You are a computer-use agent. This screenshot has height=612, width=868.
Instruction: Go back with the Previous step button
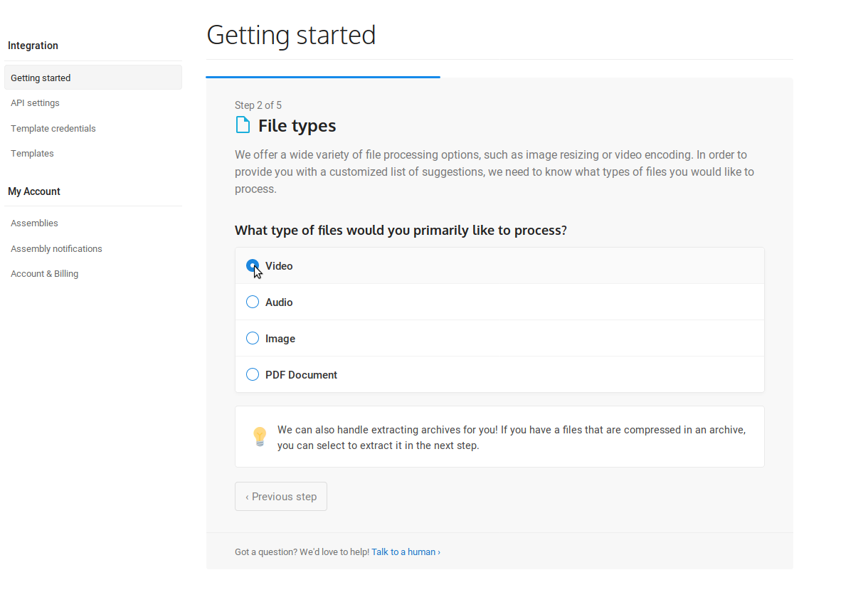281,497
